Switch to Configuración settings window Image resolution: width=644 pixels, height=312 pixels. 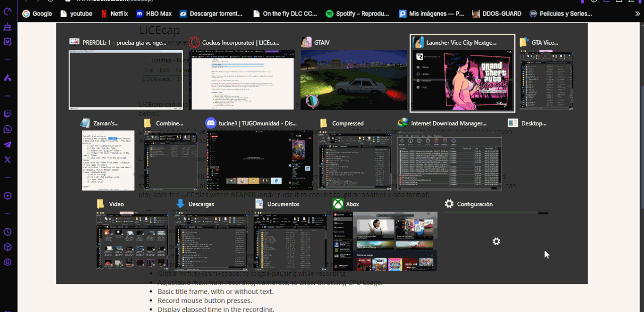496,235
